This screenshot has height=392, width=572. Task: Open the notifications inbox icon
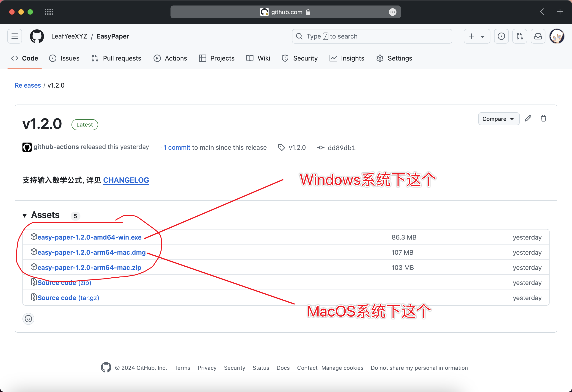tap(538, 36)
